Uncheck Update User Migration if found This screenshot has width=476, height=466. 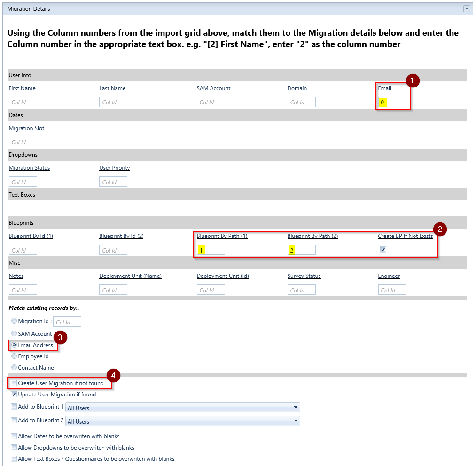tap(14, 395)
